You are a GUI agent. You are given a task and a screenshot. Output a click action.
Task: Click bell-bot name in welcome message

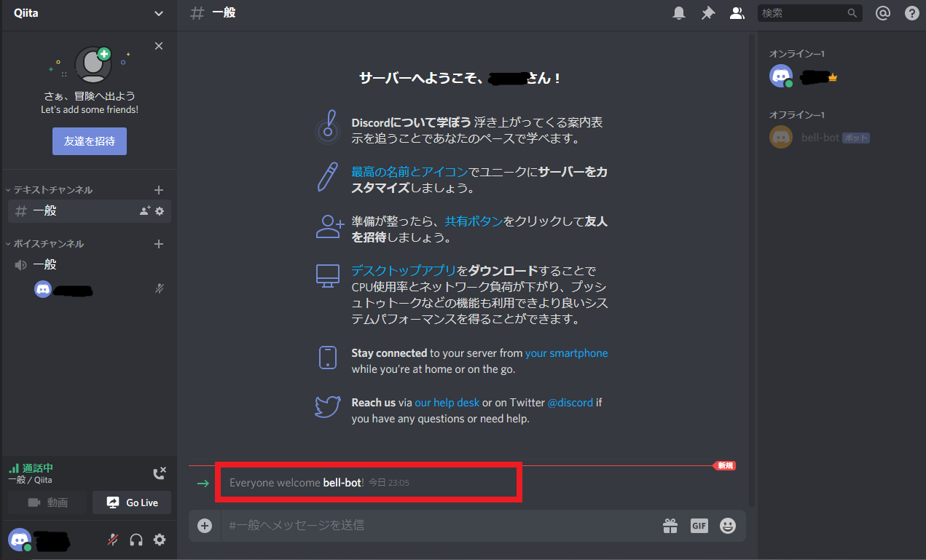[342, 483]
